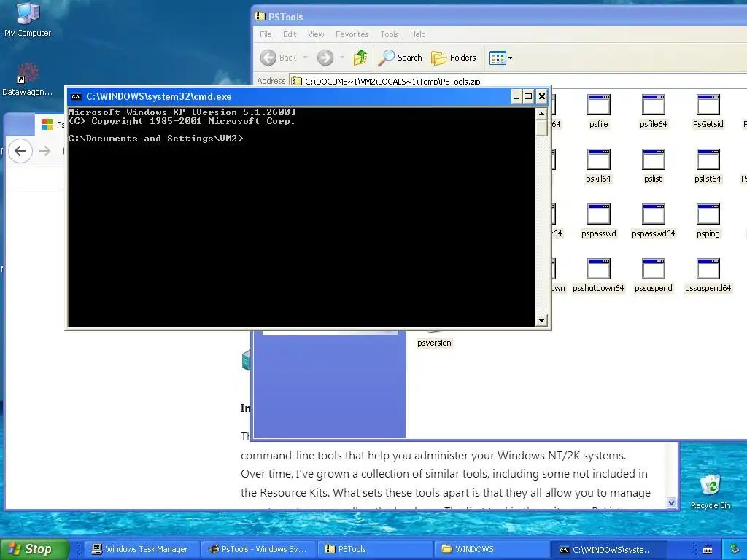Click the Forward arrow in PSTools toolbar
This screenshot has width=747, height=560.
(x=325, y=58)
